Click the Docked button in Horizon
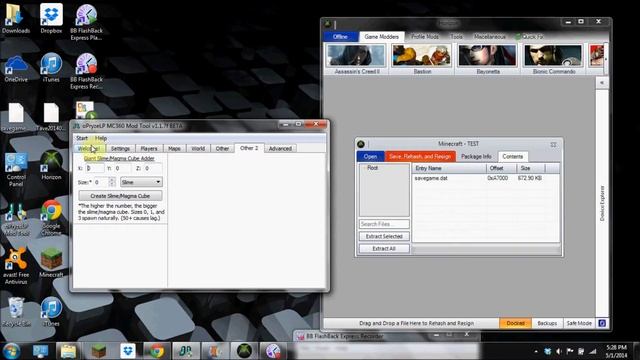This screenshot has width=640, height=360. (516, 323)
